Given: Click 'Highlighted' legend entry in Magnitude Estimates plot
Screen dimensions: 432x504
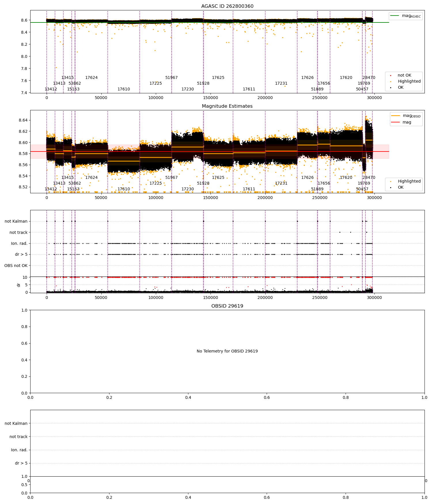Looking at the screenshot, I should [x=409, y=181].
